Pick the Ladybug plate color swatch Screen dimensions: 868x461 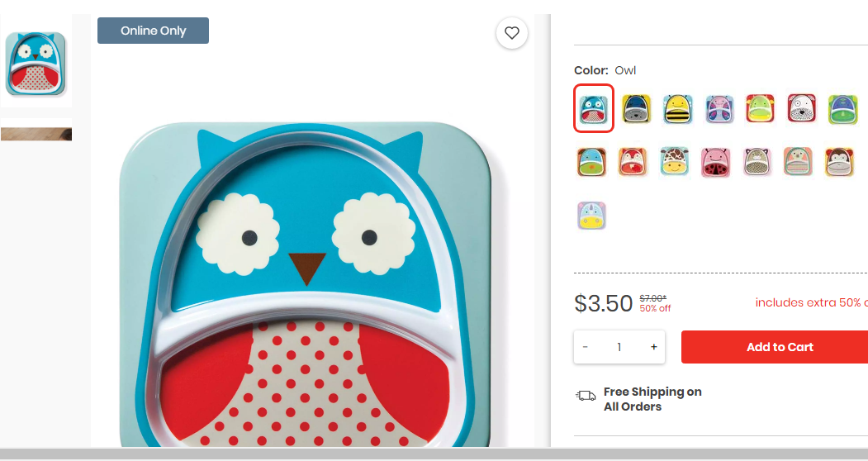point(715,162)
